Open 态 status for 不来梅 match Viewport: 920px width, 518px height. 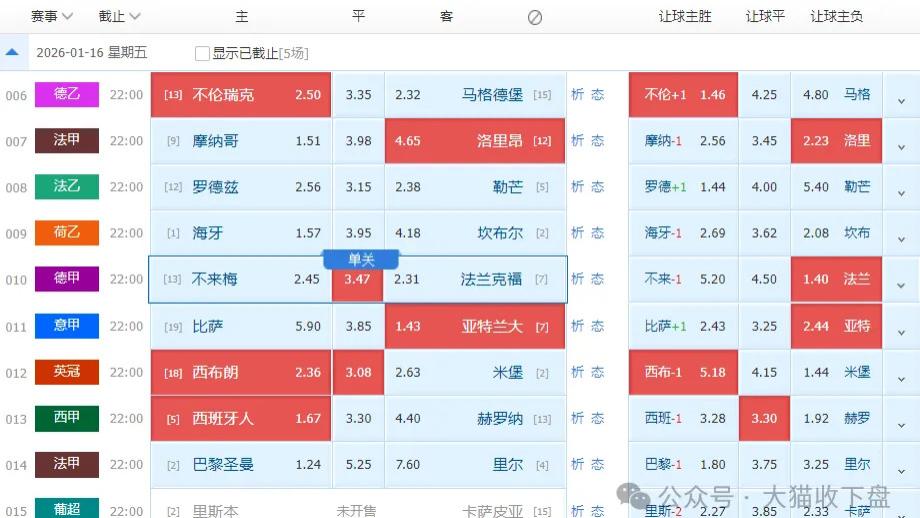pyautogui.click(x=597, y=279)
